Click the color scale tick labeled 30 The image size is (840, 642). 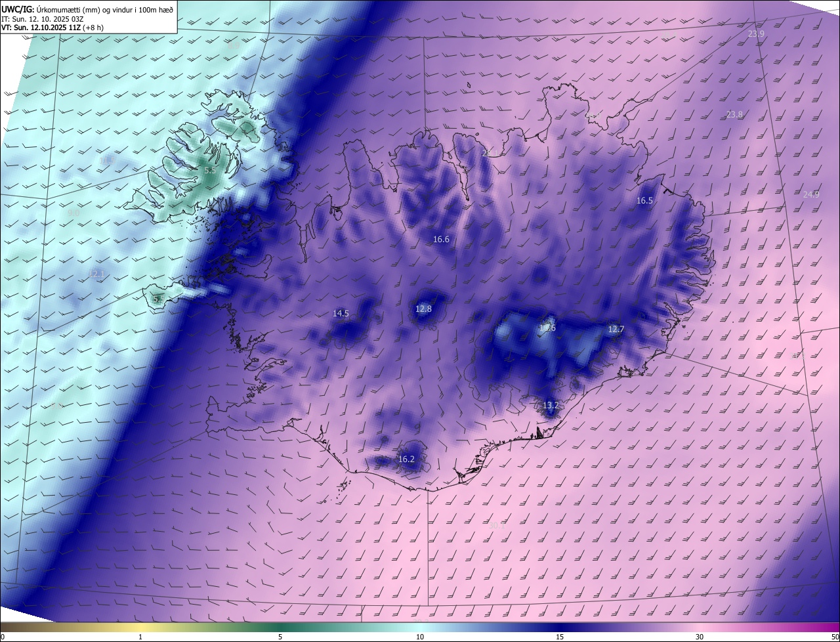click(x=700, y=637)
